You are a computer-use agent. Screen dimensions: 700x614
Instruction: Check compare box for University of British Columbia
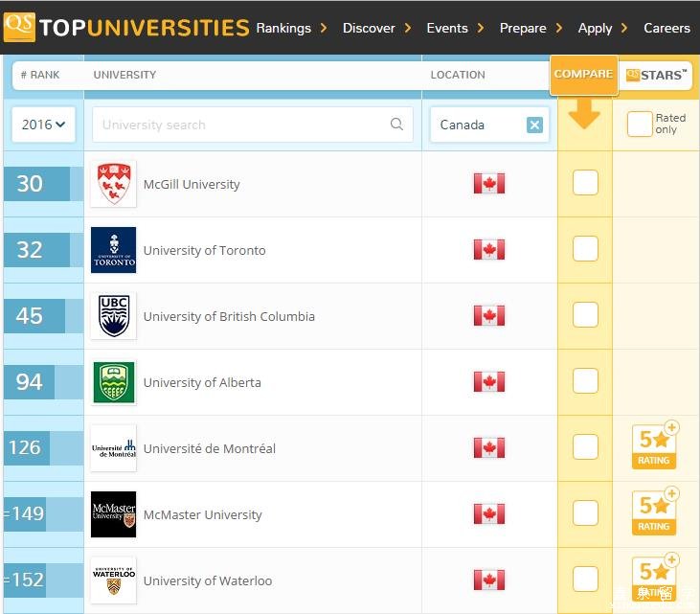(x=585, y=314)
